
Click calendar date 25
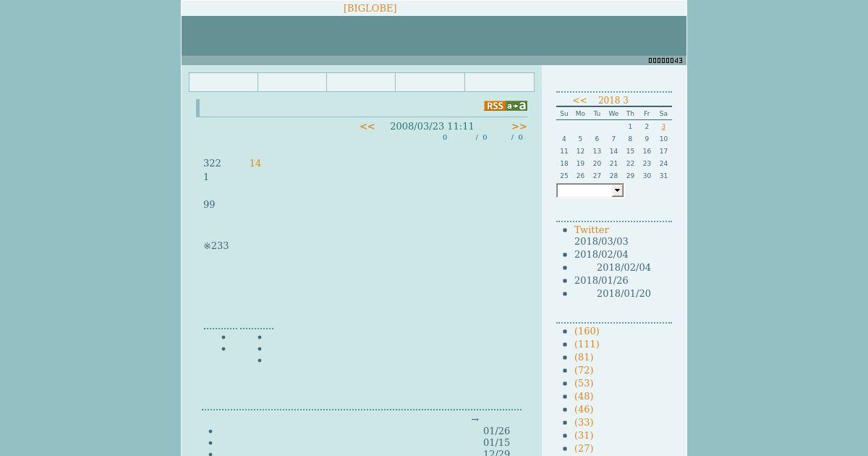pos(564,176)
